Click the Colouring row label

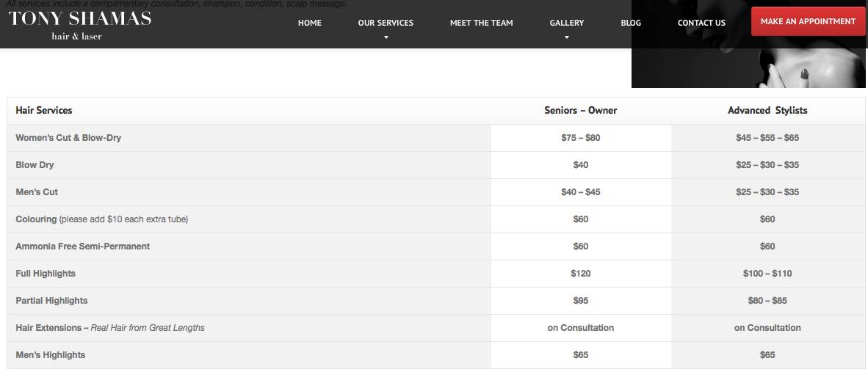(x=102, y=219)
